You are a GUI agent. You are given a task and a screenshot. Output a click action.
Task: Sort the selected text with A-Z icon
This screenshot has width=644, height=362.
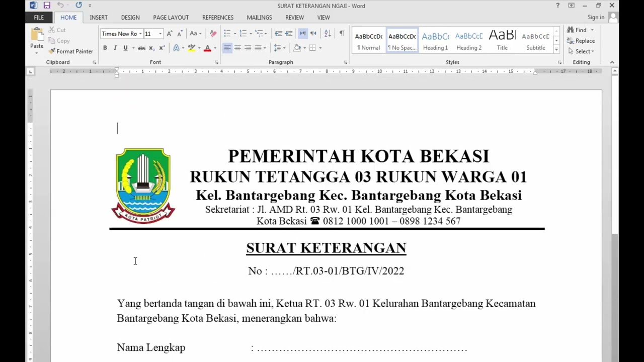(328, 34)
